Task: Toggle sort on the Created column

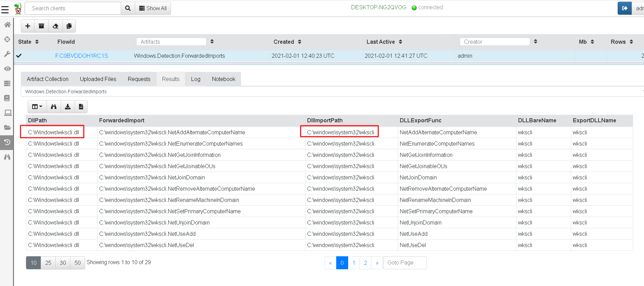Action: (300, 42)
